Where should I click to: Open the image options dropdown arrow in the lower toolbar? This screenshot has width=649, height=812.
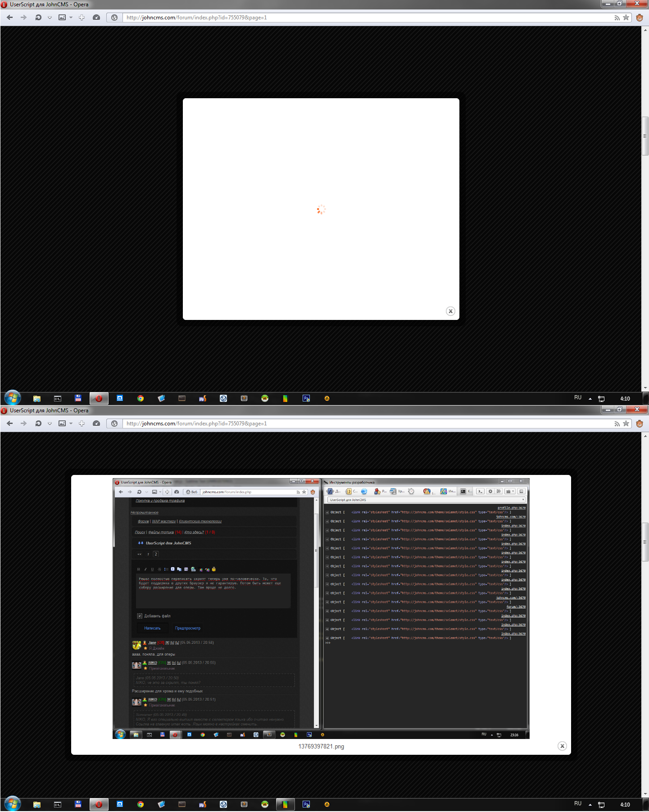(x=71, y=424)
